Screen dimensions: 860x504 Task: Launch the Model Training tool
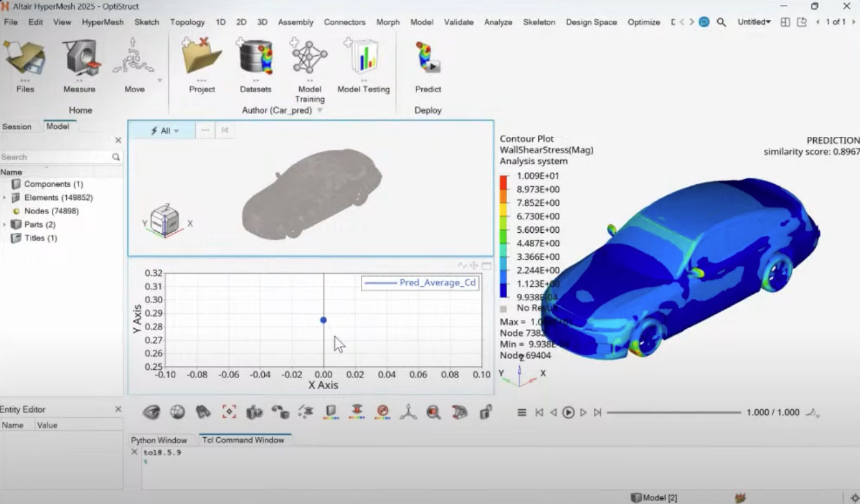pyautogui.click(x=310, y=70)
